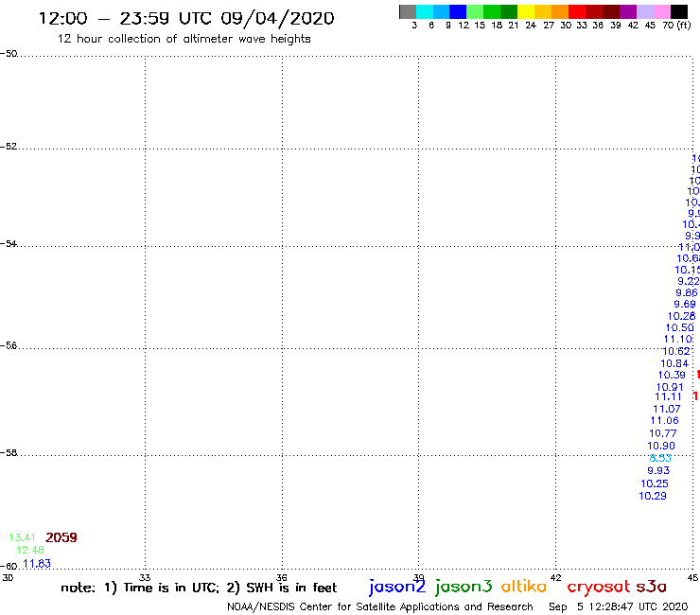Click the chart title '12:00 – 23:59 UTC 09/04/2020'

pyautogui.click(x=186, y=19)
